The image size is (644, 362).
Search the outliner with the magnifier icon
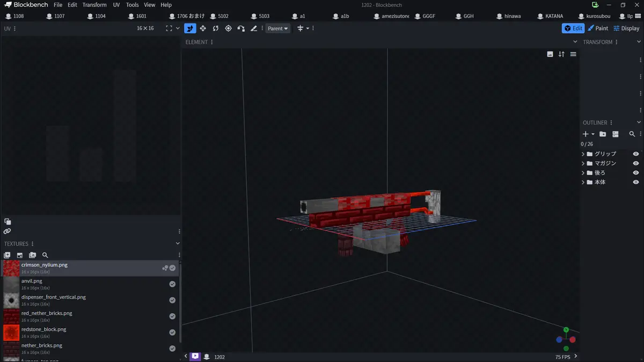click(632, 134)
